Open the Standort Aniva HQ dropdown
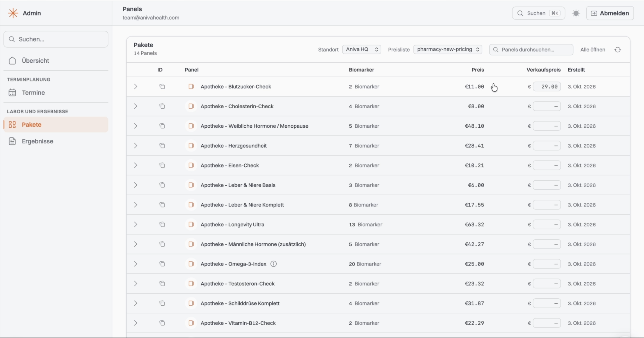644x338 pixels. pos(361,49)
